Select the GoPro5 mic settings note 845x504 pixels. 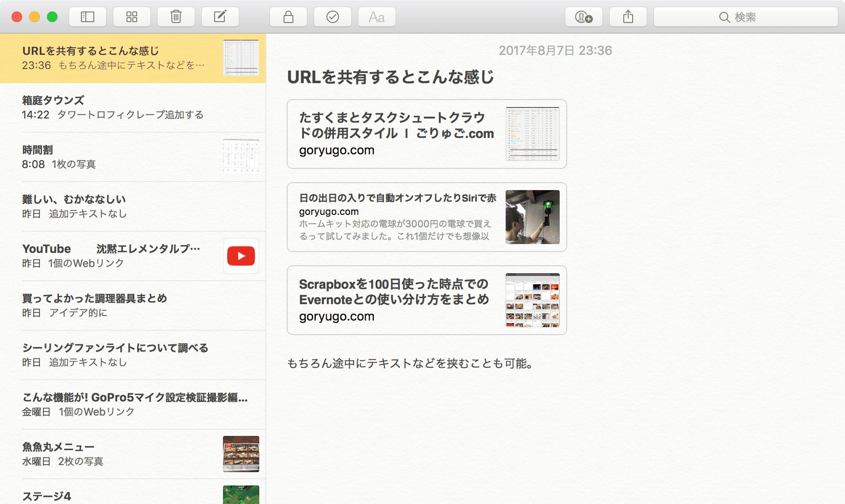[x=133, y=405]
